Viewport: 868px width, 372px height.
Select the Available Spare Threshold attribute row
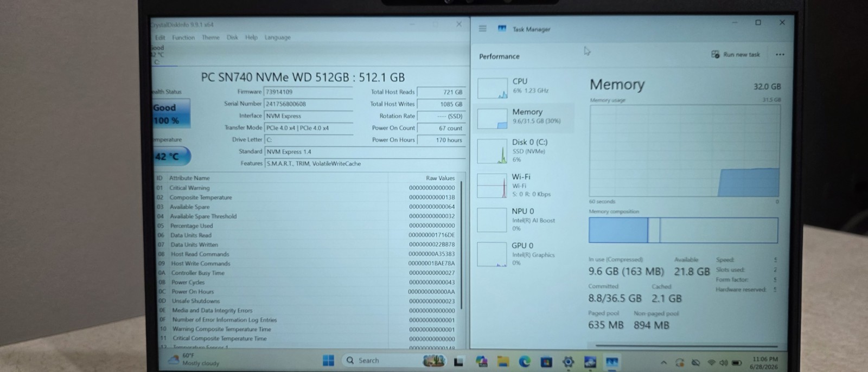pos(307,216)
